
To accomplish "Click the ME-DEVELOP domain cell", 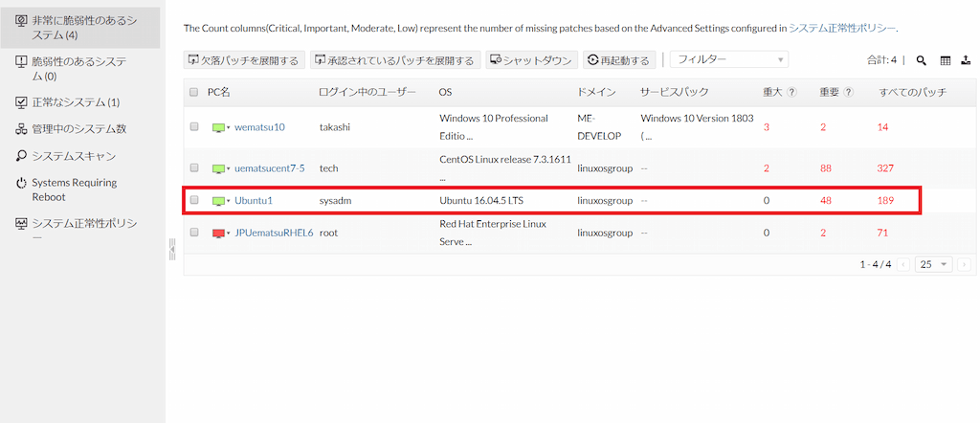I will pos(597,127).
